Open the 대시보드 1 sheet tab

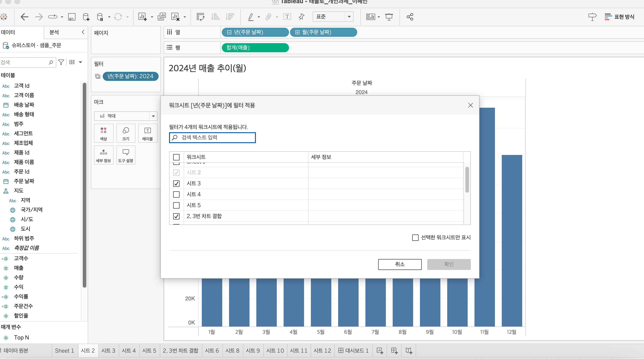click(353, 351)
